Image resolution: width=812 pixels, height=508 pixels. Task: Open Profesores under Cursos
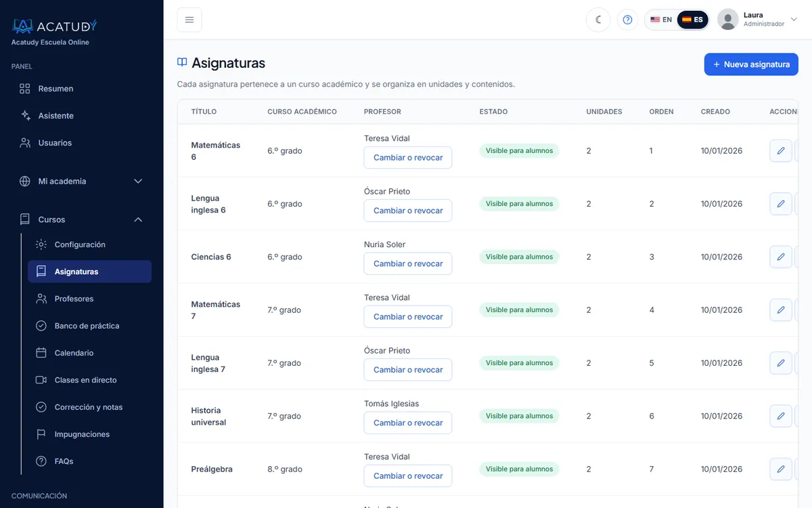click(x=89, y=299)
